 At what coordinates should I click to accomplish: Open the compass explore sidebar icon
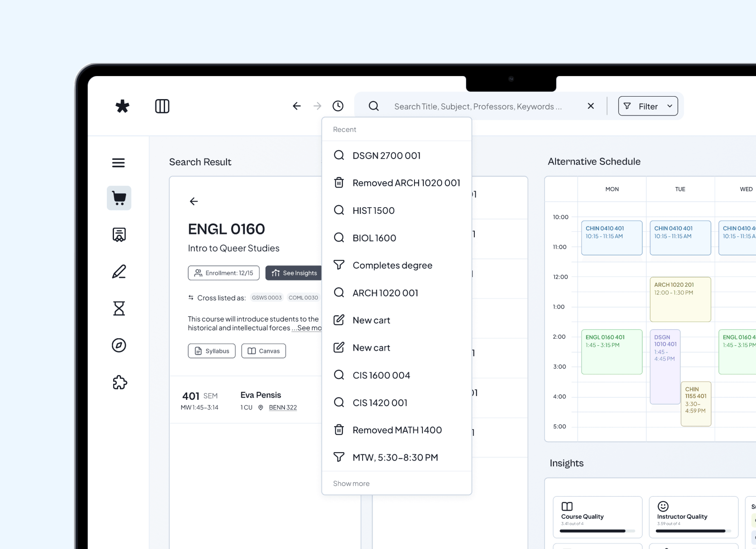pyautogui.click(x=119, y=345)
